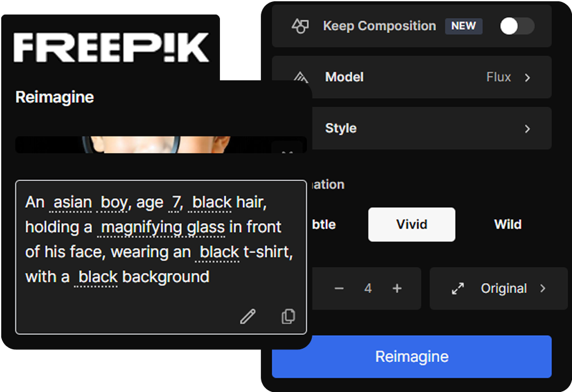Increase image count with plus button
This screenshot has width=572, height=392.
coord(397,289)
